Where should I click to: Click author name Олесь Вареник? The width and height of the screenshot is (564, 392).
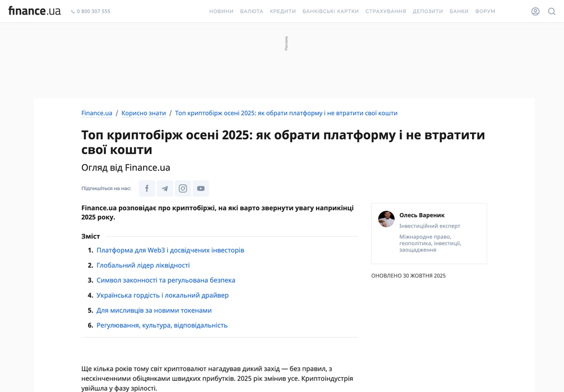point(422,215)
